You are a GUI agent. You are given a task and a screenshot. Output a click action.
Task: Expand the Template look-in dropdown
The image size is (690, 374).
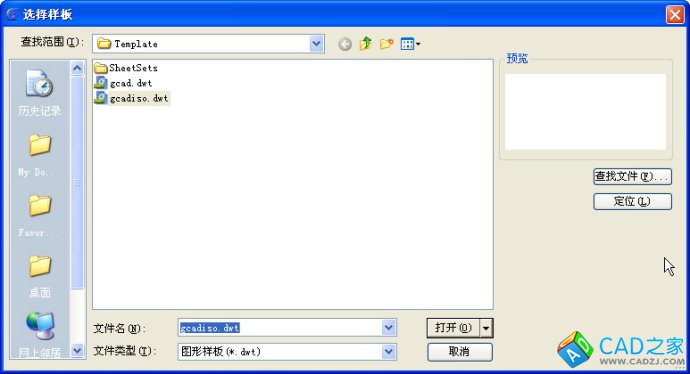tap(316, 44)
